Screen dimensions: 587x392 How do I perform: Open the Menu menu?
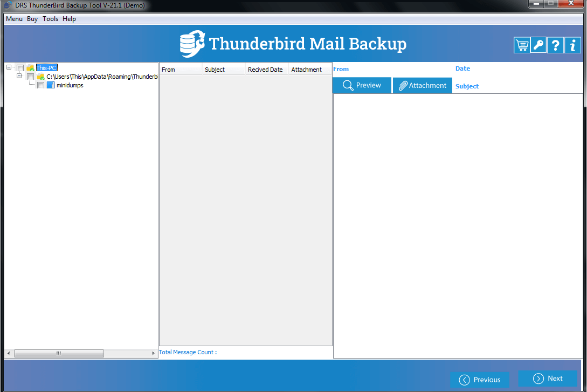pos(14,19)
